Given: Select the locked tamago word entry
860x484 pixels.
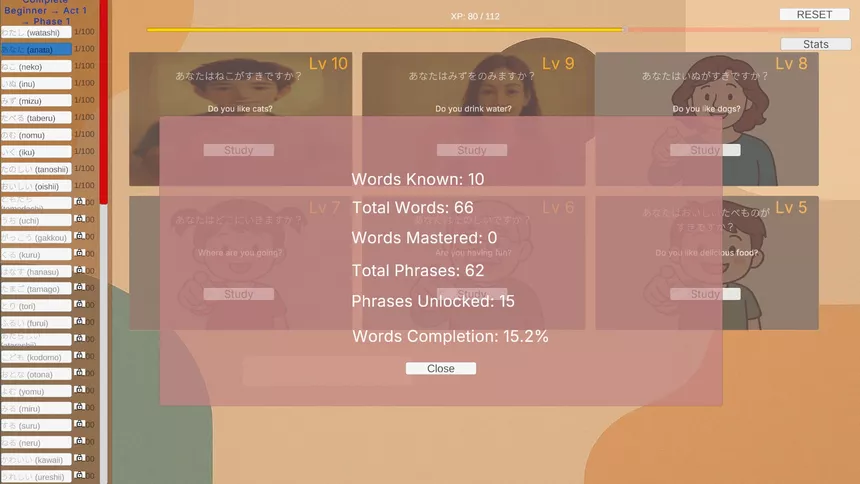Looking at the screenshot, I should pyautogui.click(x=36, y=288).
